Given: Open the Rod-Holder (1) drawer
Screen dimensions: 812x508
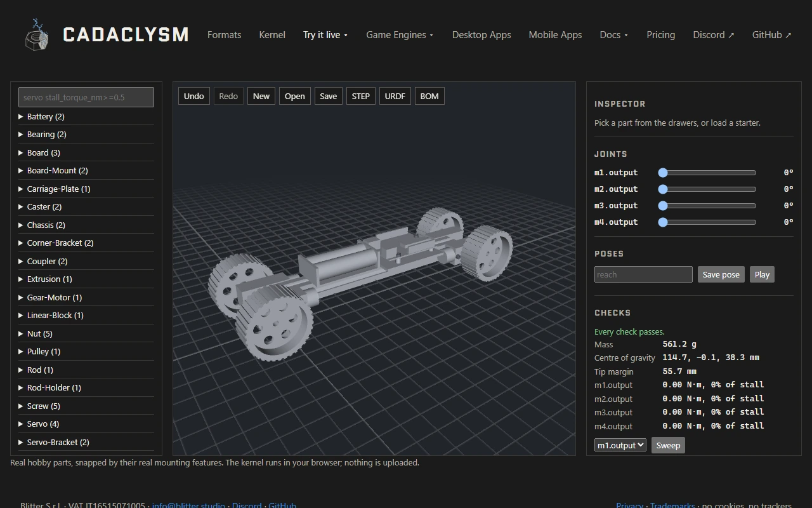Looking at the screenshot, I should [86, 388].
